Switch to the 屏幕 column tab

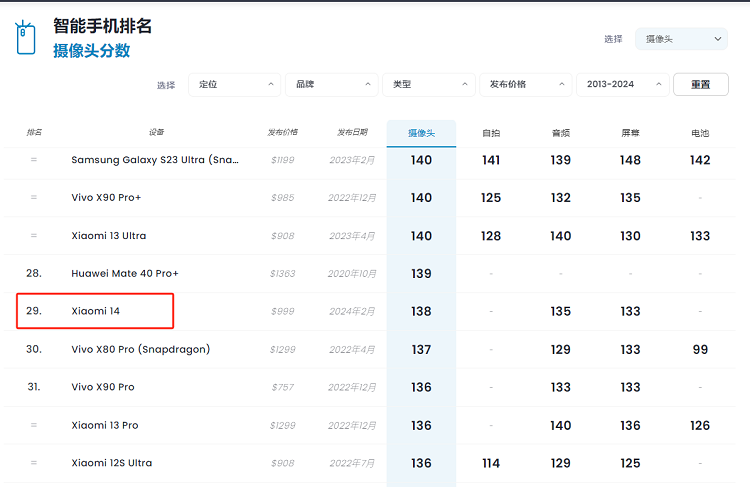pyautogui.click(x=630, y=133)
